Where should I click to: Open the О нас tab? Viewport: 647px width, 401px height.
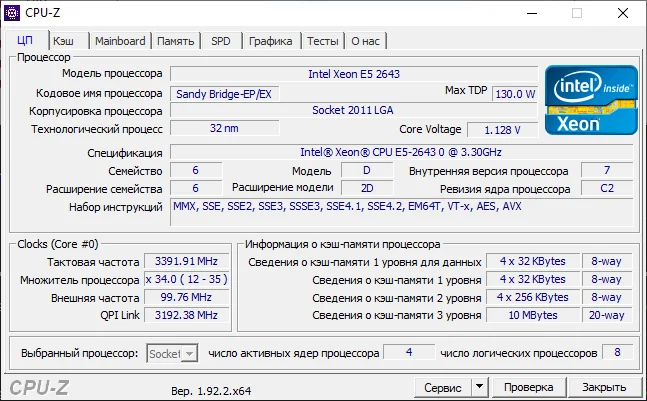366,41
